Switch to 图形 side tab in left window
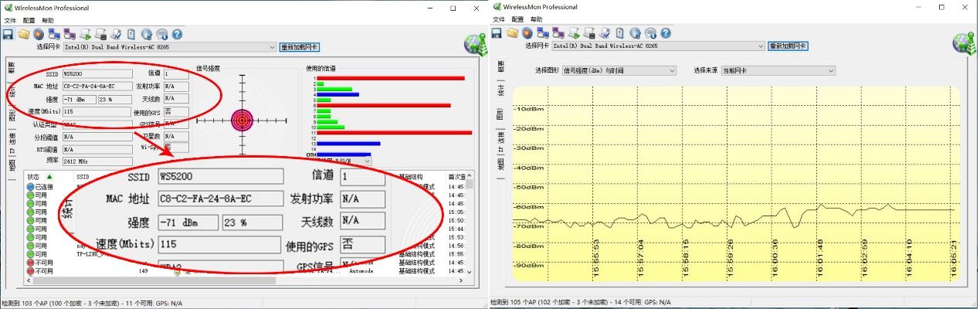The image size is (980, 309). tap(12, 116)
